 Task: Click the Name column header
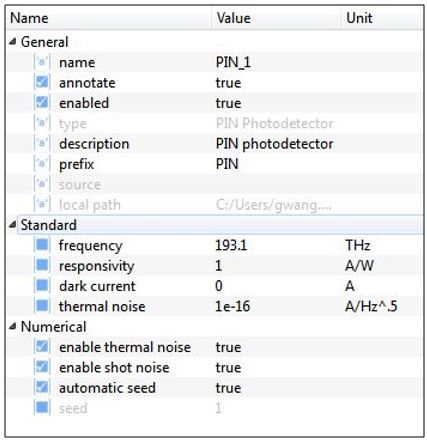tap(109, 18)
